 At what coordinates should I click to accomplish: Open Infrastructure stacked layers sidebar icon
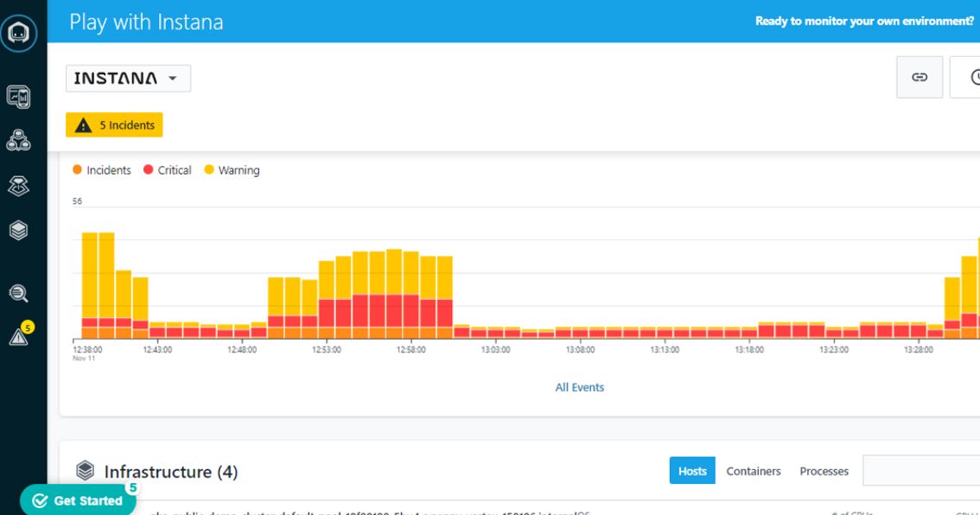(18, 231)
